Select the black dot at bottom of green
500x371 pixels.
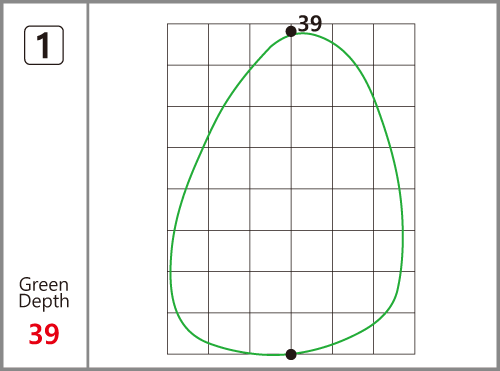(291, 354)
